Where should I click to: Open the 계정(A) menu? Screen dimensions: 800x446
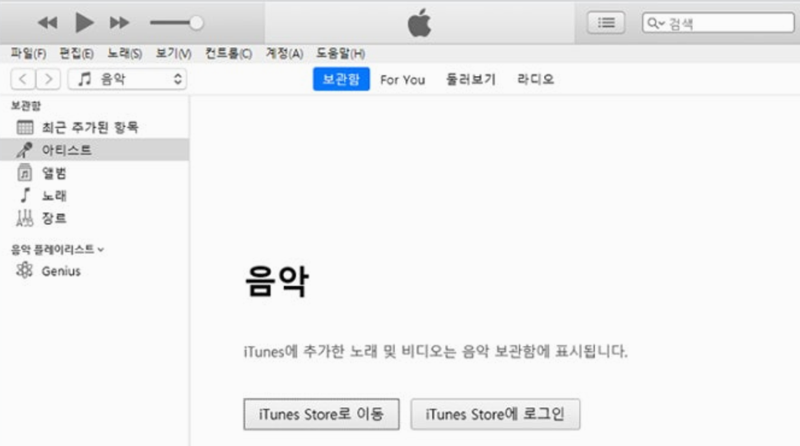pyautogui.click(x=284, y=54)
